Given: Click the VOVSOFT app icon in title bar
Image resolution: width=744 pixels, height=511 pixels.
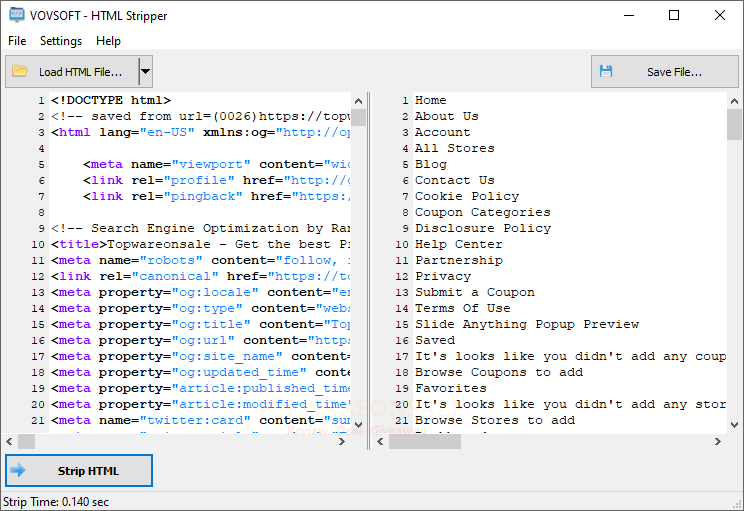Looking at the screenshot, I should [x=17, y=15].
